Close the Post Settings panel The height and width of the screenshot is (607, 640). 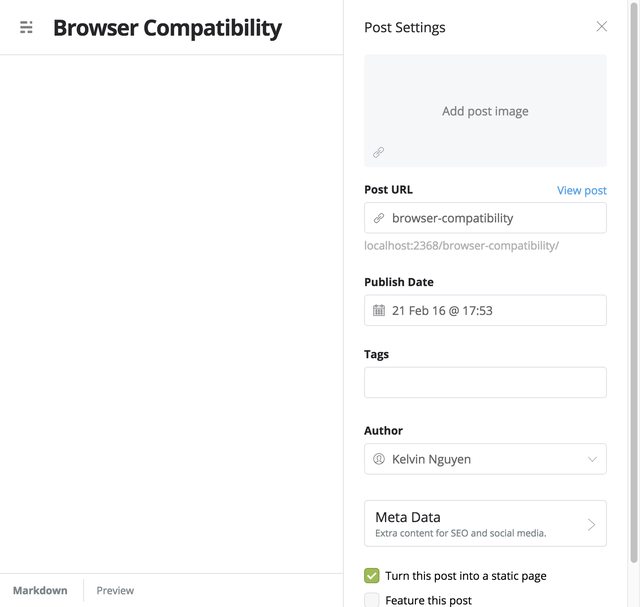point(601,27)
